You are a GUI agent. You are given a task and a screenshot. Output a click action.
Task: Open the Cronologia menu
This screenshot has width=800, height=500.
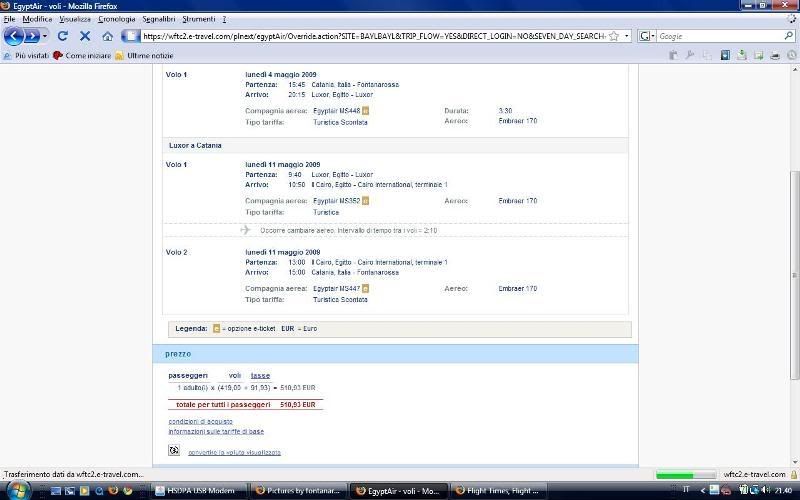point(117,19)
